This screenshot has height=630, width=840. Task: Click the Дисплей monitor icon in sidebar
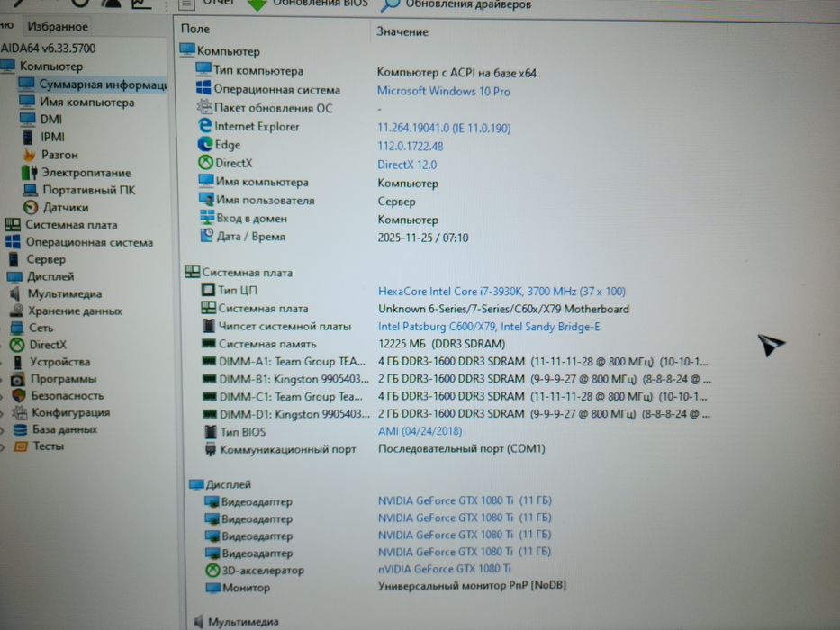pyautogui.click(x=14, y=276)
